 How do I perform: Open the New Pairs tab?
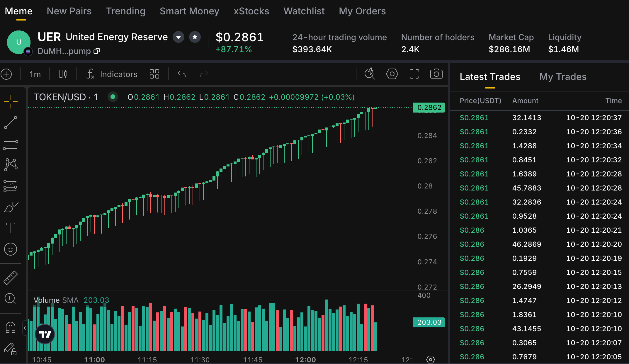pos(69,11)
